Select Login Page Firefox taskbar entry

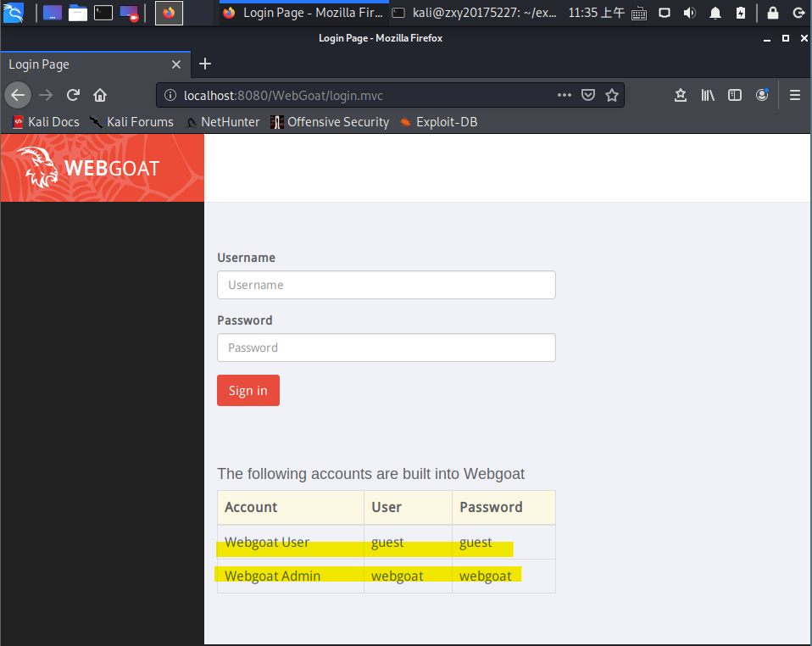(303, 13)
